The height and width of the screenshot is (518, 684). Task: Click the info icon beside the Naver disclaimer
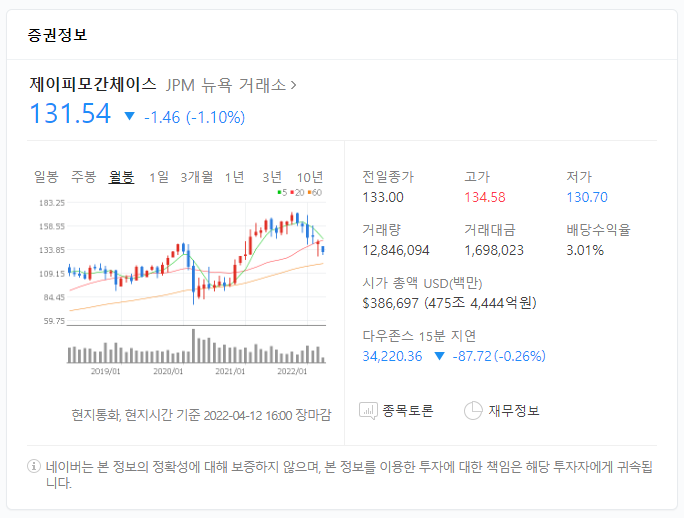point(34,467)
